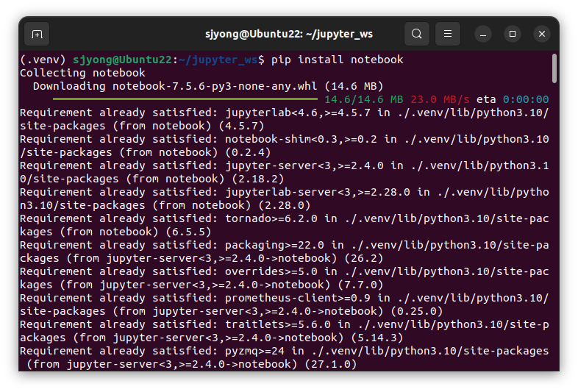Open the terminal search
Viewport: 578px width, 392px height.
coord(416,34)
